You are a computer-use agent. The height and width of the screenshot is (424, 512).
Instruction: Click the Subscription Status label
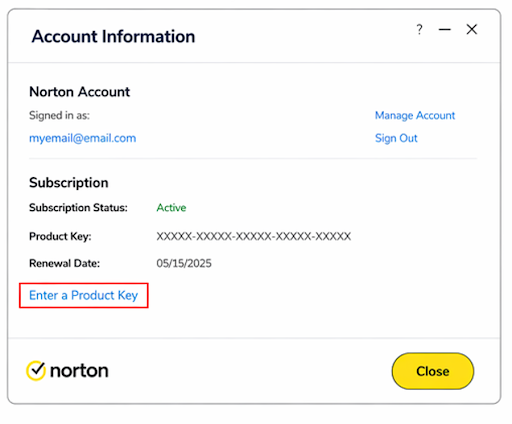coord(78,208)
